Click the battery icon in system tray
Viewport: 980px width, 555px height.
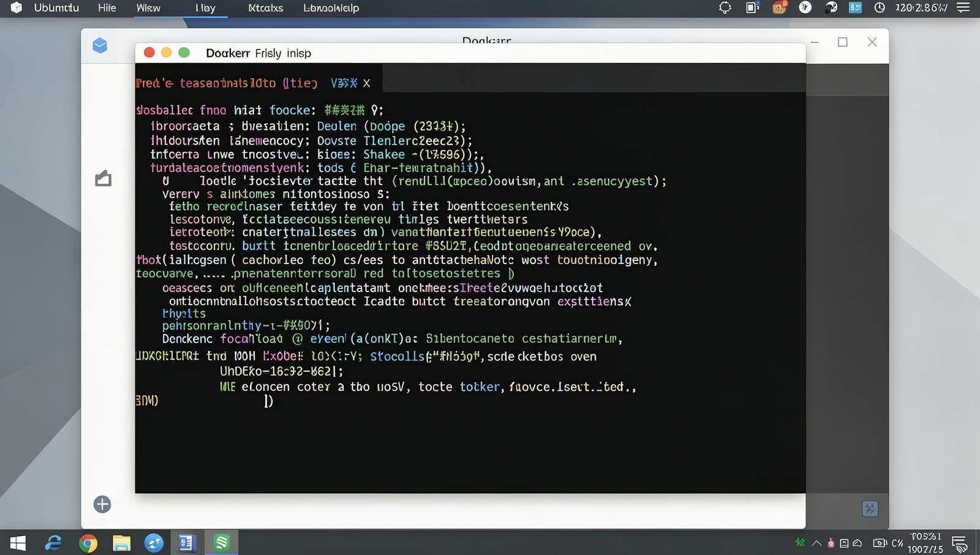pos(880,543)
